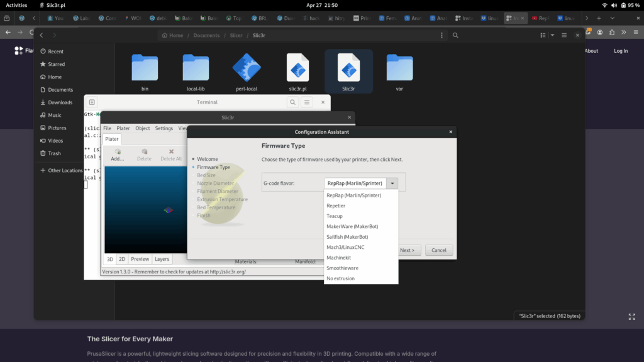This screenshot has width=644, height=362.
Task: Expand the Files view options dropdown
Action: click(x=552, y=35)
